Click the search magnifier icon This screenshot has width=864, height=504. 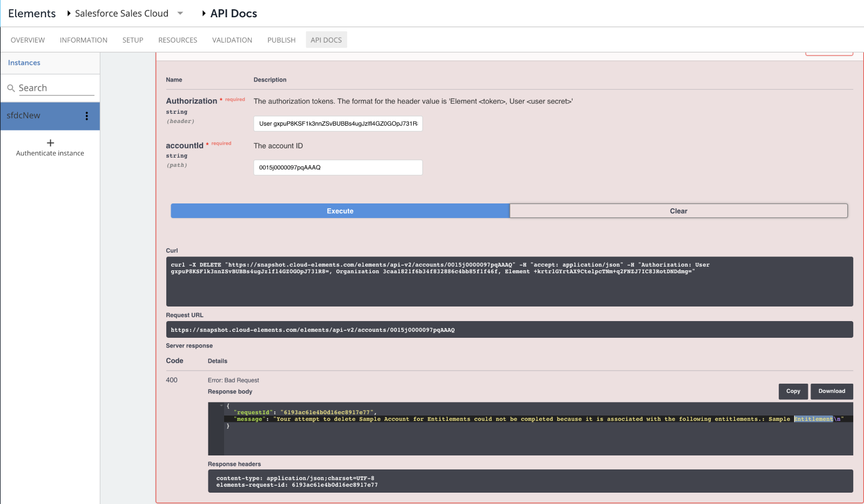11,88
